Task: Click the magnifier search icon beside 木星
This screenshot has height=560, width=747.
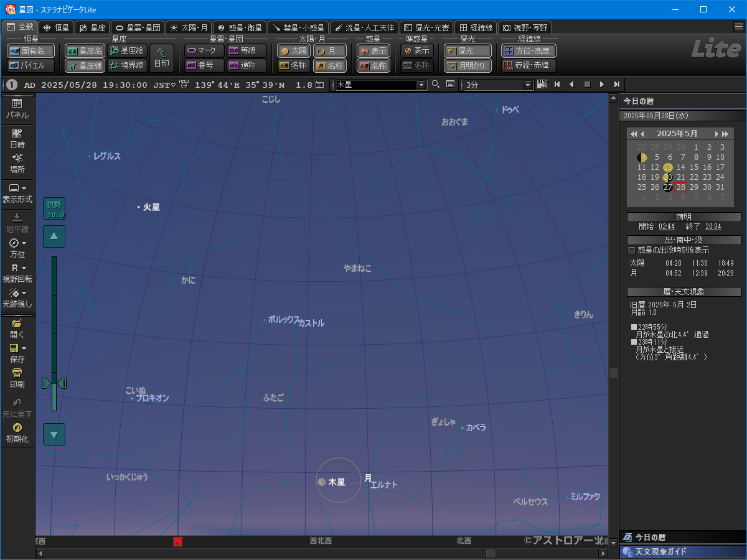Action: [436, 85]
